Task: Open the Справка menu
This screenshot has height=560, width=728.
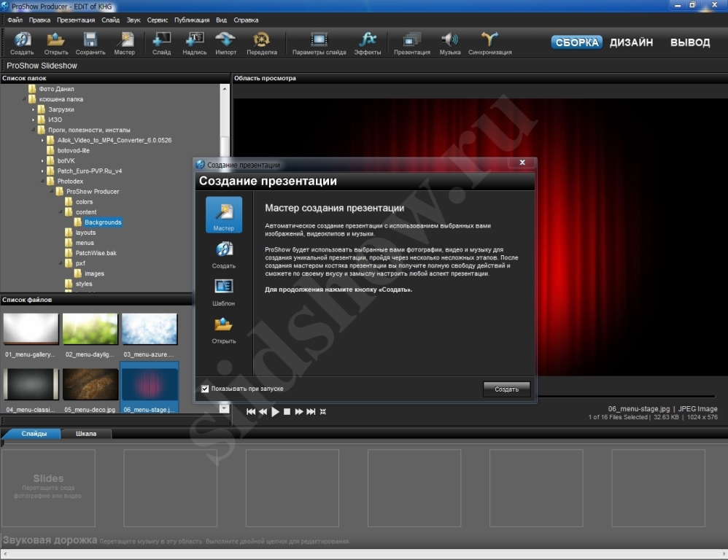Action: click(x=246, y=20)
